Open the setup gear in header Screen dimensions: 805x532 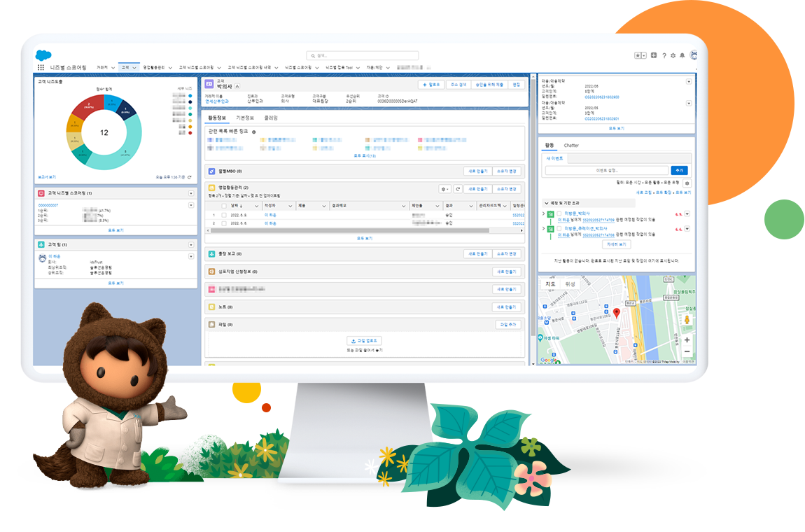coord(673,55)
